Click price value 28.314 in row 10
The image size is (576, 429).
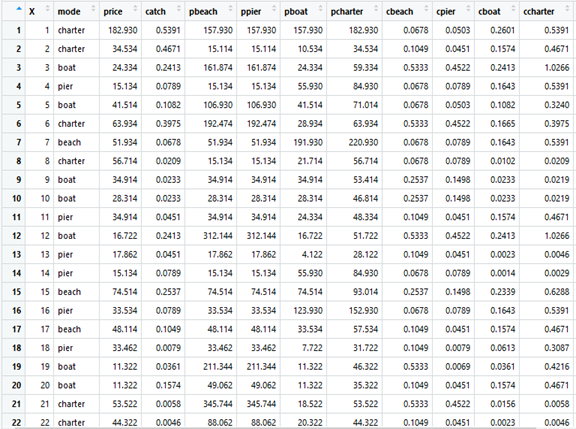[125, 198]
